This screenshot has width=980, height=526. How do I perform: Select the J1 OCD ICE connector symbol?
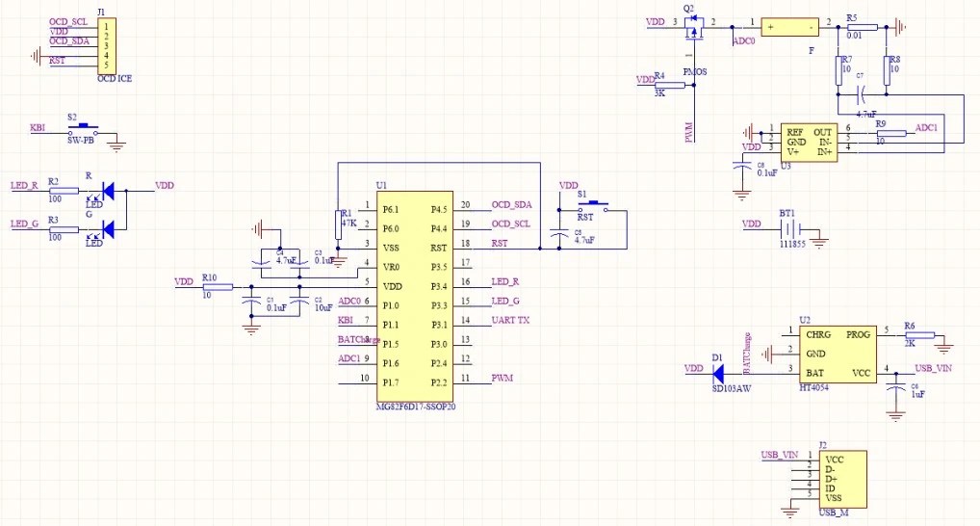pyautogui.click(x=107, y=45)
